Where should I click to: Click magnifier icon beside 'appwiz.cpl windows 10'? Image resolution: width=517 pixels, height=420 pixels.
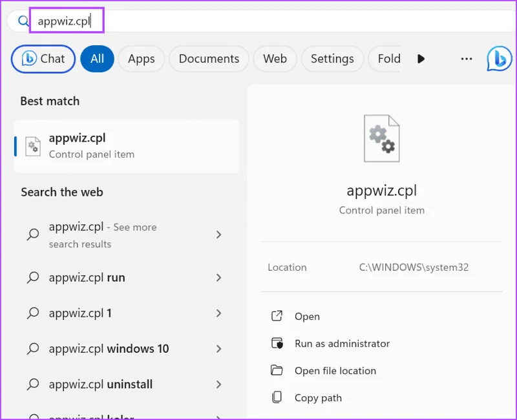[33, 348]
